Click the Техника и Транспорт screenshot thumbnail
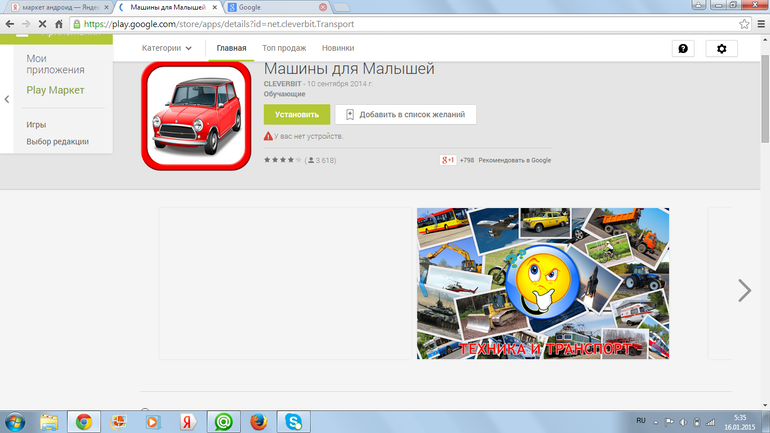Image resolution: width=770 pixels, height=433 pixels. 543,284
